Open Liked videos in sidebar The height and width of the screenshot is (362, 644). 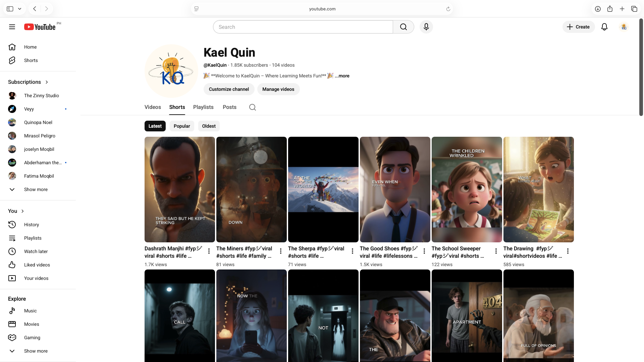coord(37,265)
